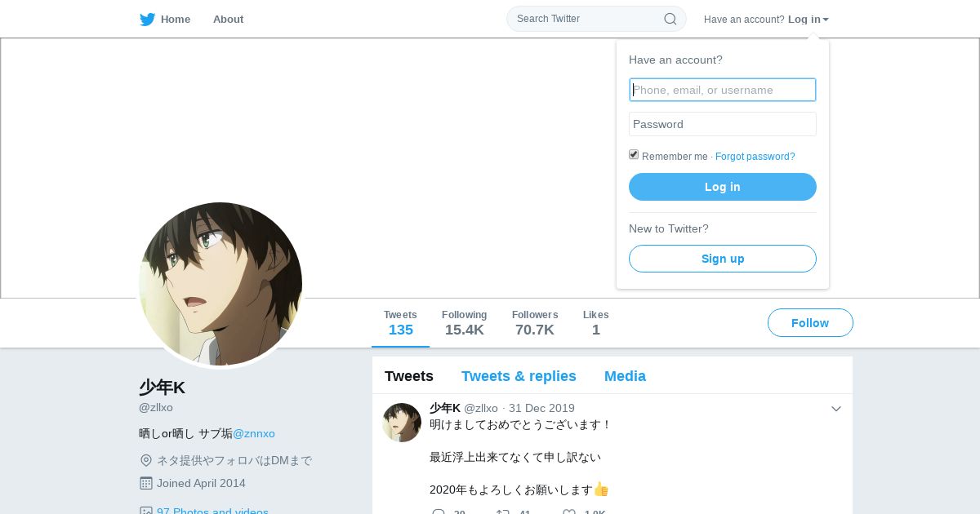Click the Twitter bird Home icon
Image resolution: width=980 pixels, height=514 pixels.
pos(147,20)
